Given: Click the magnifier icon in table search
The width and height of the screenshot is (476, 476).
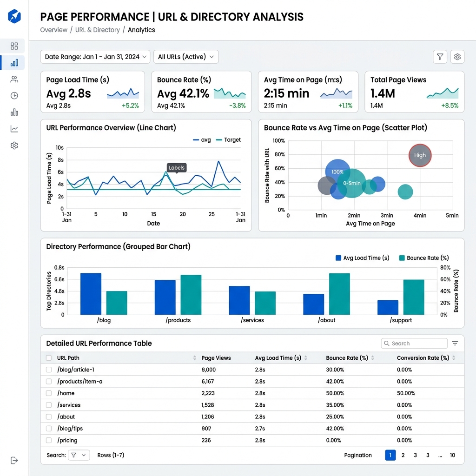Looking at the screenshot, I should click(x=386, y=344).
